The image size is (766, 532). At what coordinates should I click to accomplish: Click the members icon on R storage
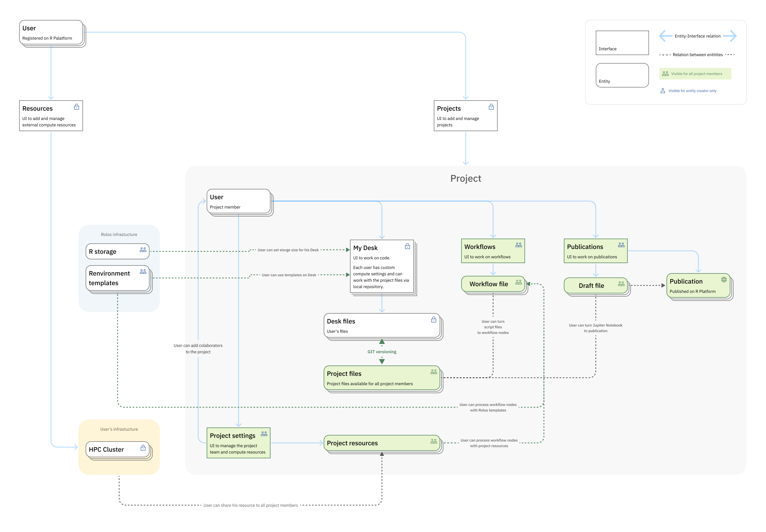[x=143, y=249]
